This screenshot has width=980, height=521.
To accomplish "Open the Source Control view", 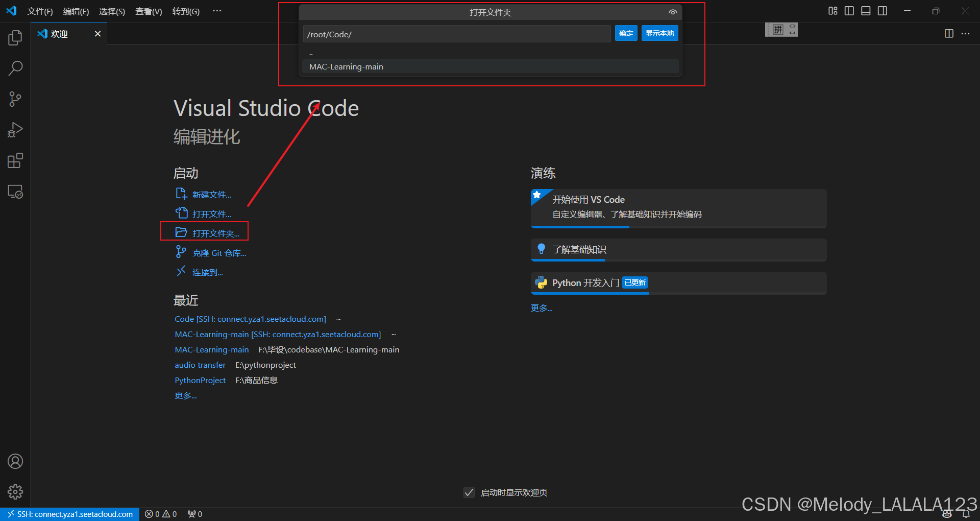I will (x=15, y=99).
